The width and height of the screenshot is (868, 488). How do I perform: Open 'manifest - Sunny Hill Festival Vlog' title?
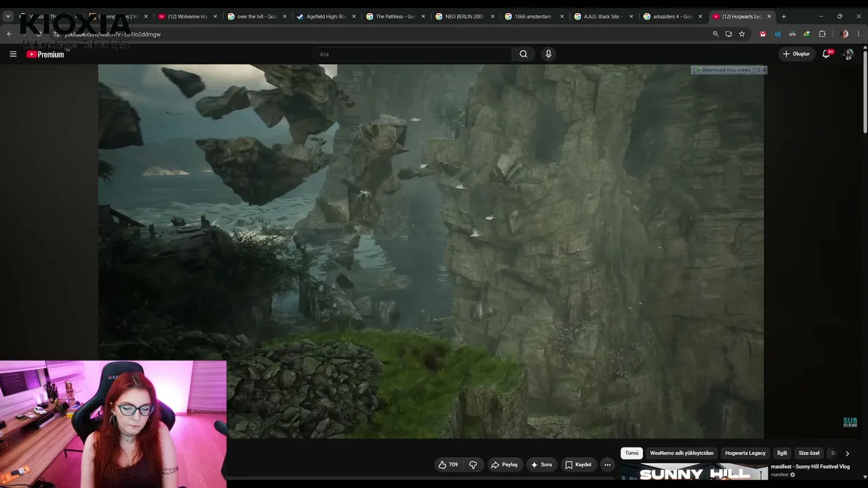(810, 467)
